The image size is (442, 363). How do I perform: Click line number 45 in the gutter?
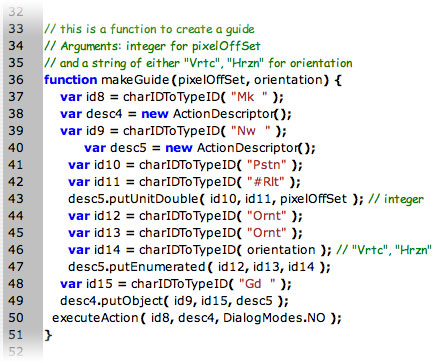(16, 233)
